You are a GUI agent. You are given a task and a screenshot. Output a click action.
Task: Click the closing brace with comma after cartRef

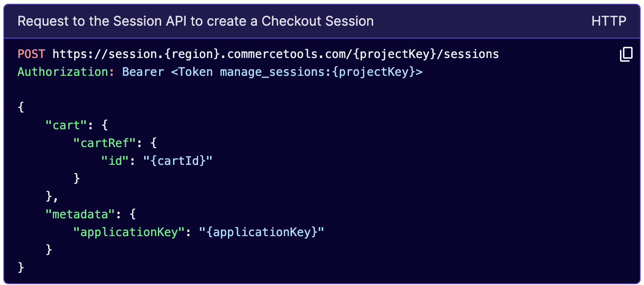pos(53,196)
